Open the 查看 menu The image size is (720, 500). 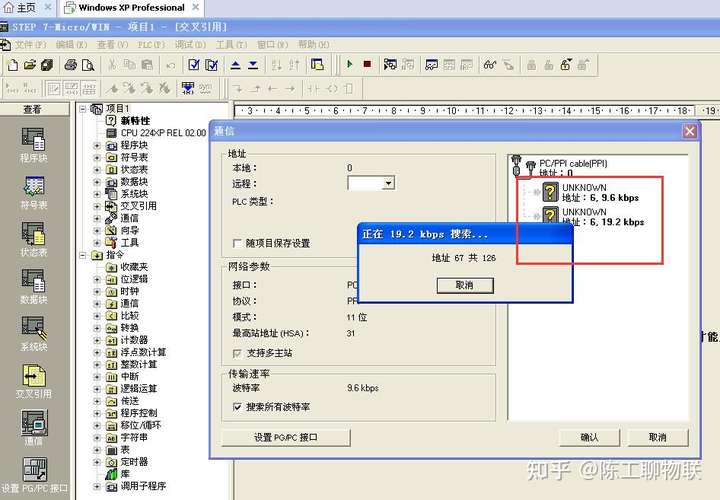pyautogui.click(x=112, y=45)
